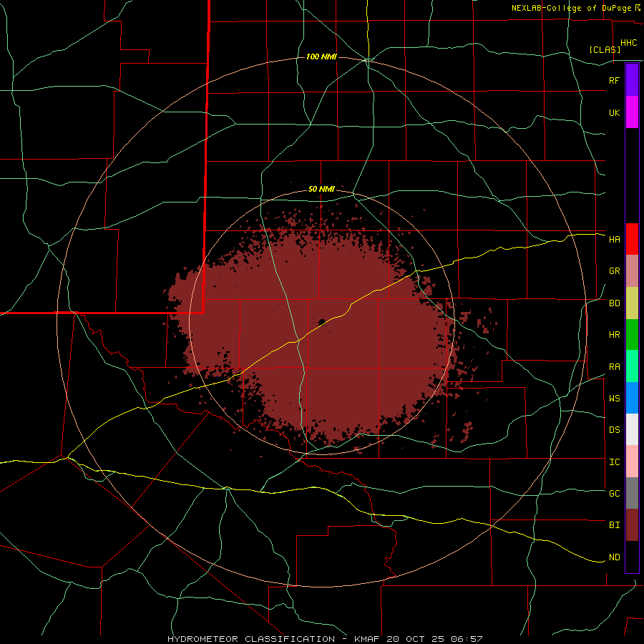644x644 pixels.
Task: Click the WS blue legend color block
Action: click(632, 398)
